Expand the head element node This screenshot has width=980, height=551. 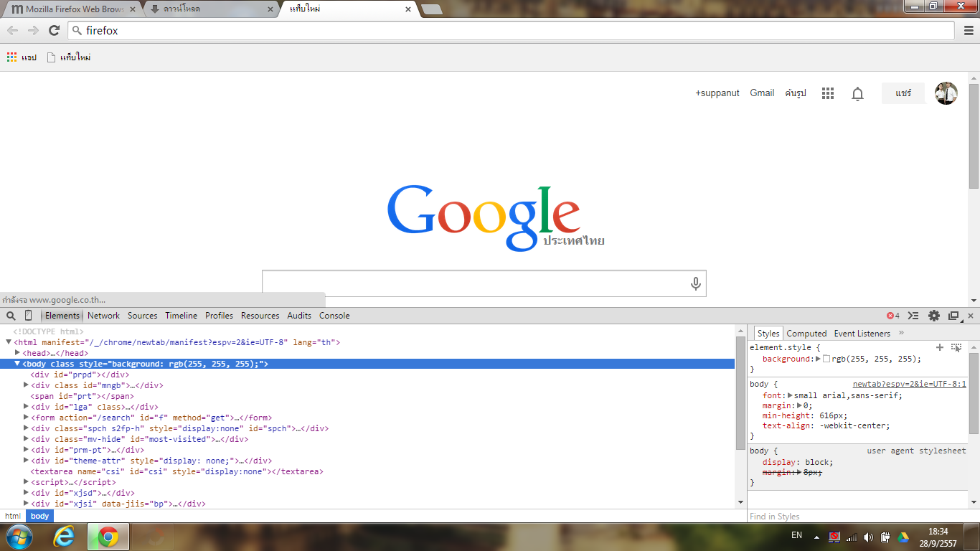[x=18, y=353]
